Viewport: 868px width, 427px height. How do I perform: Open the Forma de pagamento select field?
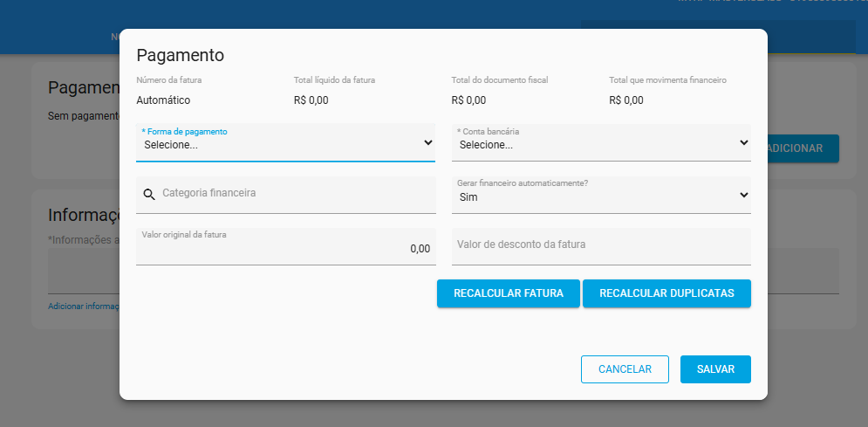click(x=285, y=143)
